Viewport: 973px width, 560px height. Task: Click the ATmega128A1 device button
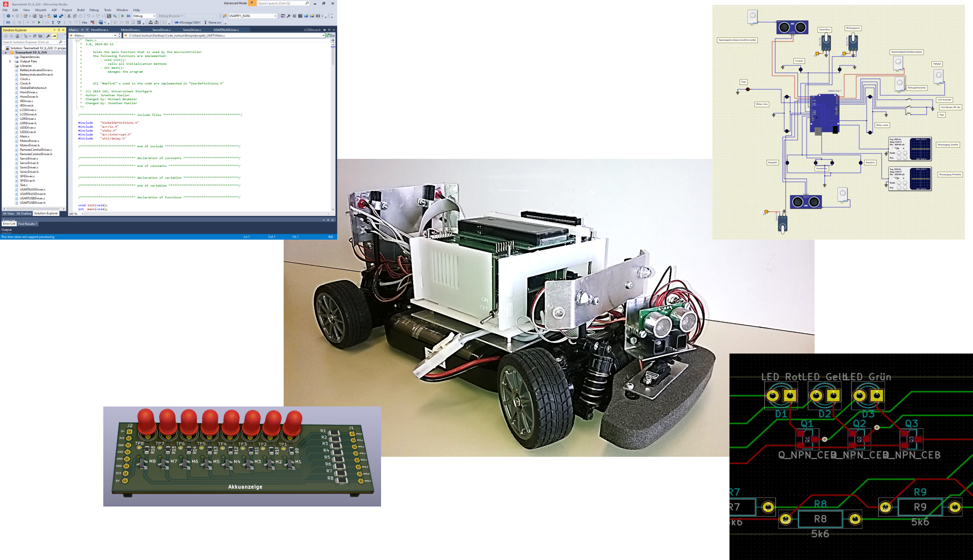point(187,22)
